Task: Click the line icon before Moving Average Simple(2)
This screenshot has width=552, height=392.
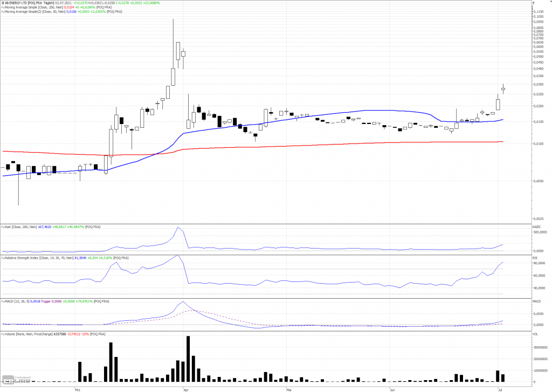Action: (3, 12)
